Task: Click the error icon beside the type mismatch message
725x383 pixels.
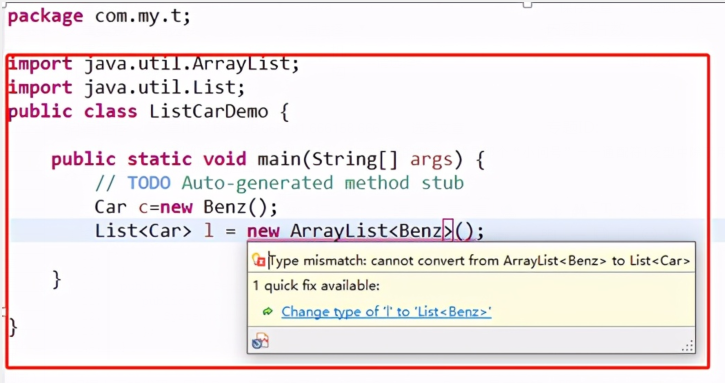Action: tap(259, 260)
